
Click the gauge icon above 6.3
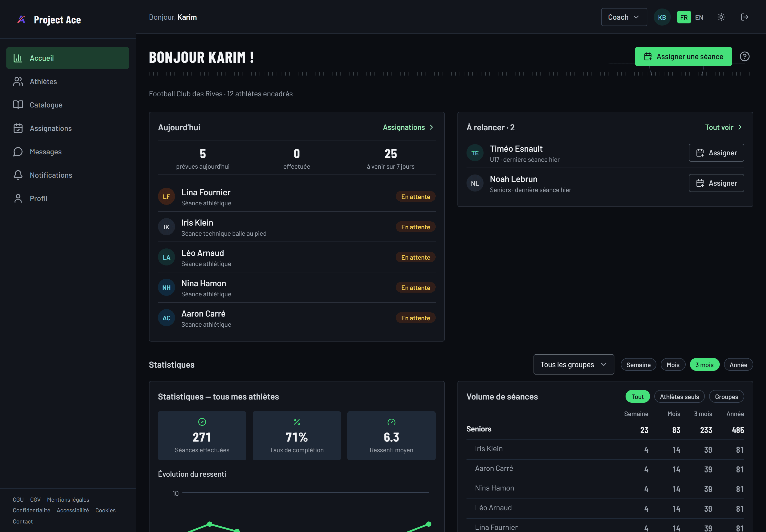point(391,422)
